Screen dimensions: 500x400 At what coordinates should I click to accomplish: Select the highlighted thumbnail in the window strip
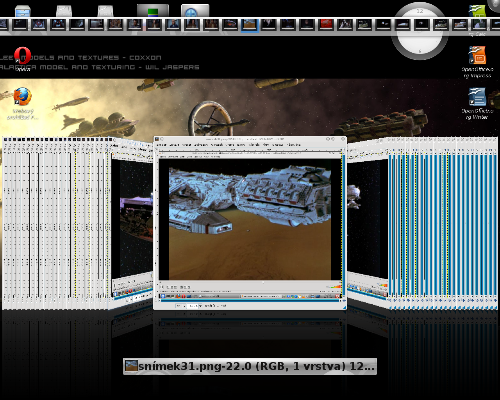pos(250,25)
